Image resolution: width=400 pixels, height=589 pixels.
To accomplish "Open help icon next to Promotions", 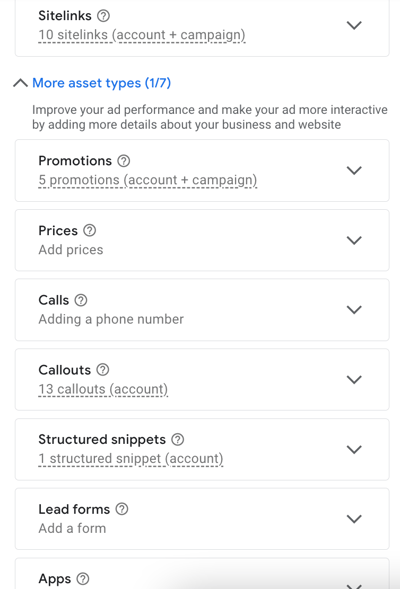I will coord(124,161).
